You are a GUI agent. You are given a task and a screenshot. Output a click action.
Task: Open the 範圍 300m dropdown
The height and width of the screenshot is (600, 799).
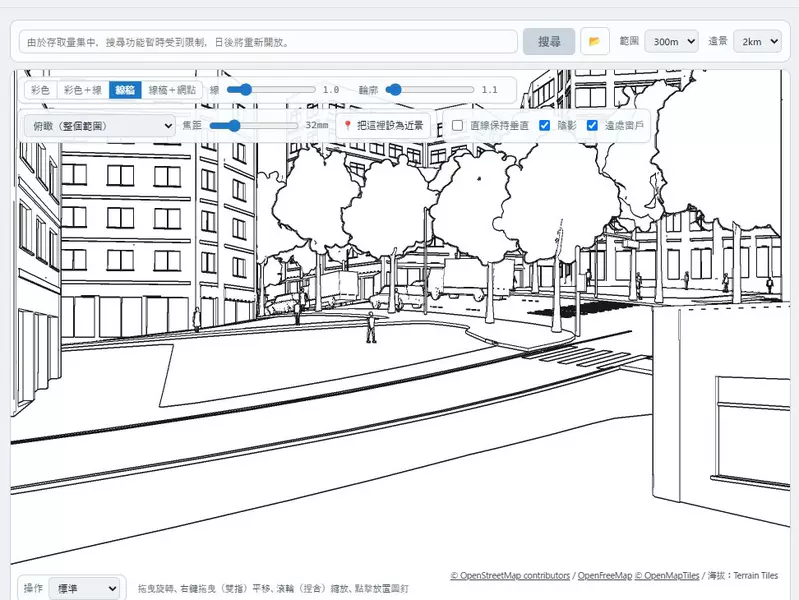click(671, 41)
